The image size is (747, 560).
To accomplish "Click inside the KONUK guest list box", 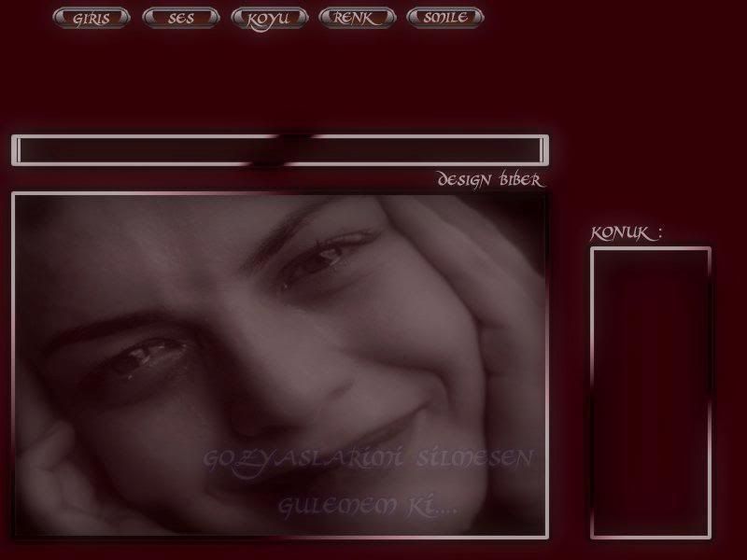I will [651, 392].
